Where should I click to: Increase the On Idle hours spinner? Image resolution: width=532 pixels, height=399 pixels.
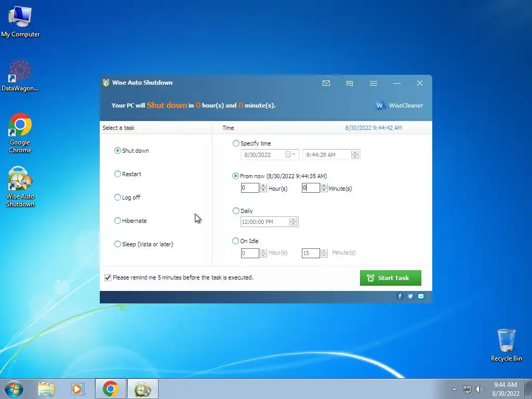263,251
